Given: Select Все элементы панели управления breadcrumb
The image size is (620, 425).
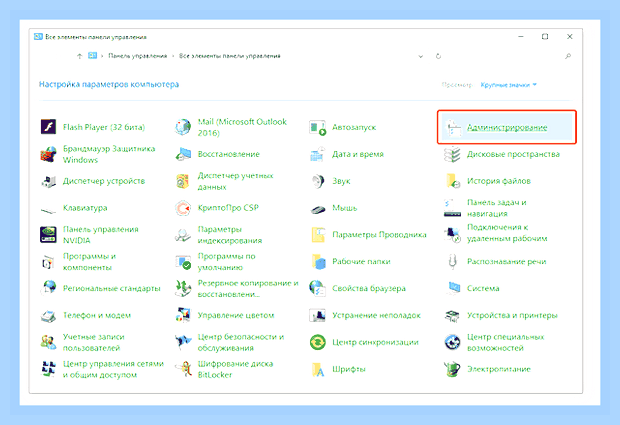Looking at the screenshot, I should [230, 56].
